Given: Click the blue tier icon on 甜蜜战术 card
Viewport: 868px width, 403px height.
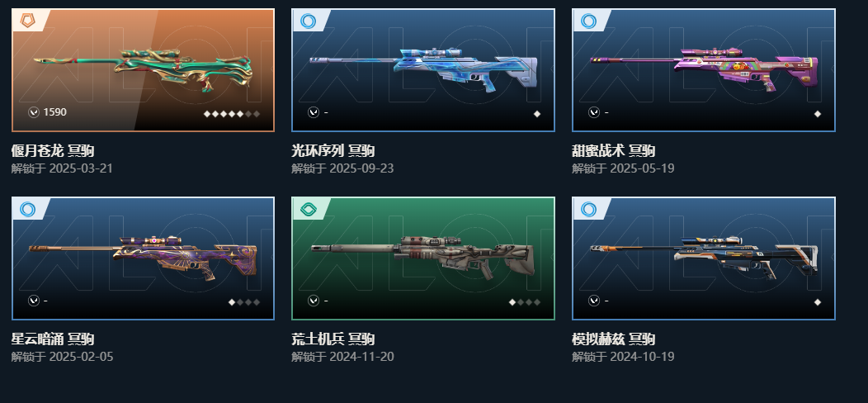Looking at the screenshot, I should 588,21.
